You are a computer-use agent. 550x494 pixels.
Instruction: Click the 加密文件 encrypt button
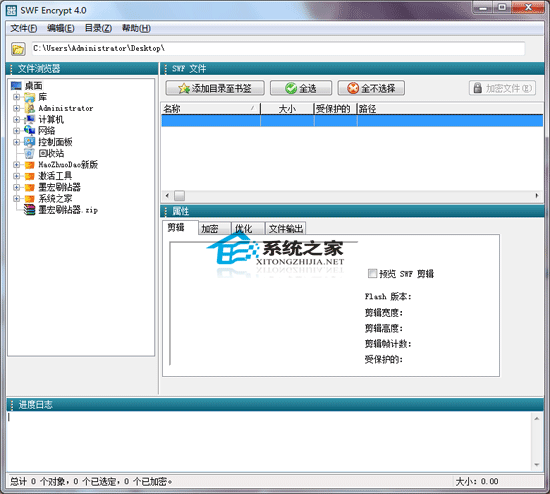(x=502, y=88)
